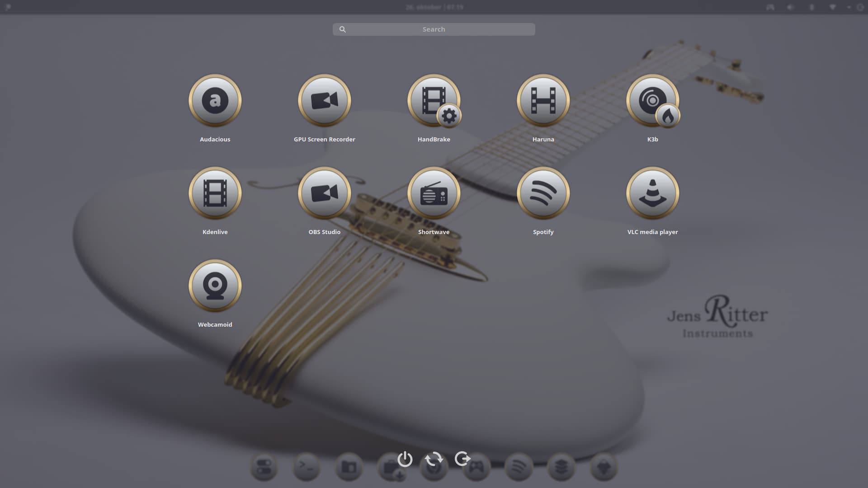The image size is (868, 488).
Task: Click the date and time in the top bar
Action: pos(434,7)
